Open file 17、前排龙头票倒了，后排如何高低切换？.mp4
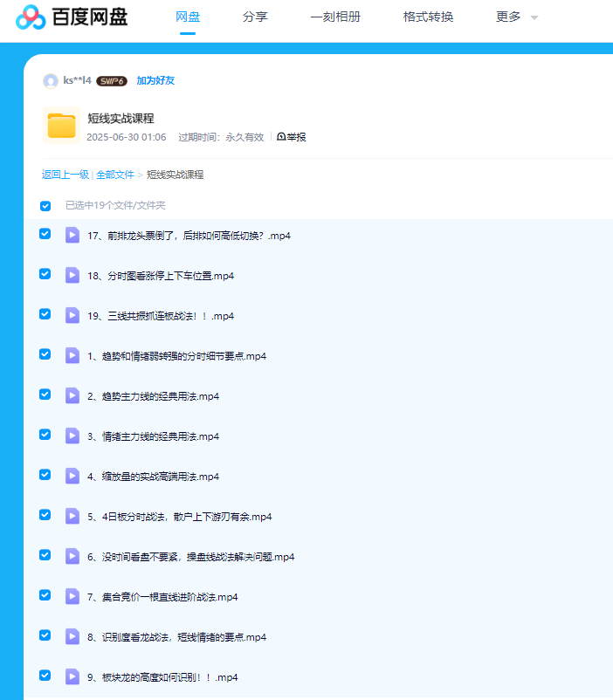Image resolution: width=613 pixels, height=700 pixels. point(189,236)
